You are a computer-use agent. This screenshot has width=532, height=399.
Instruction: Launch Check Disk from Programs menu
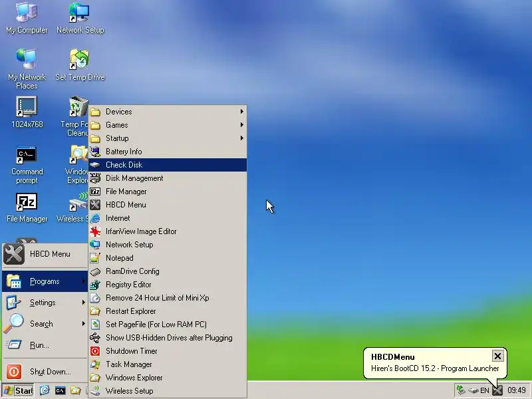tap(168, 165)
